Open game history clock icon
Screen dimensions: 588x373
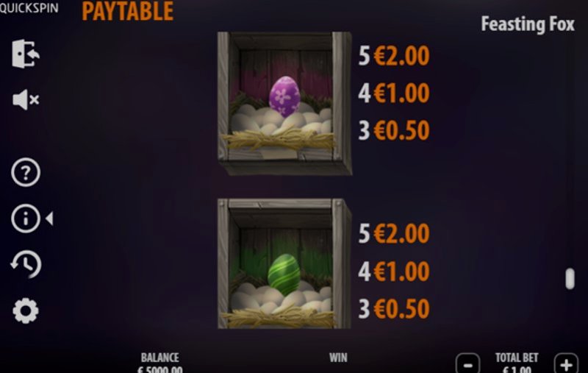click(26, 265)
